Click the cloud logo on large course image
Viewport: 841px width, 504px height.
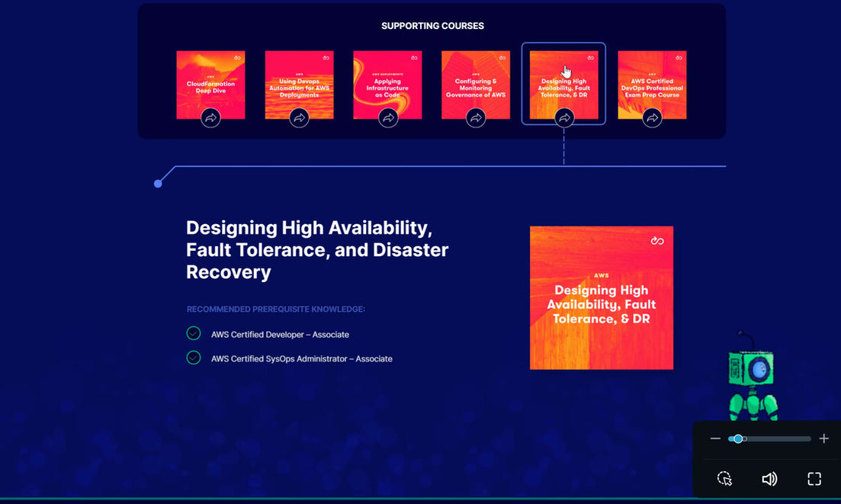tap(657, 241)
